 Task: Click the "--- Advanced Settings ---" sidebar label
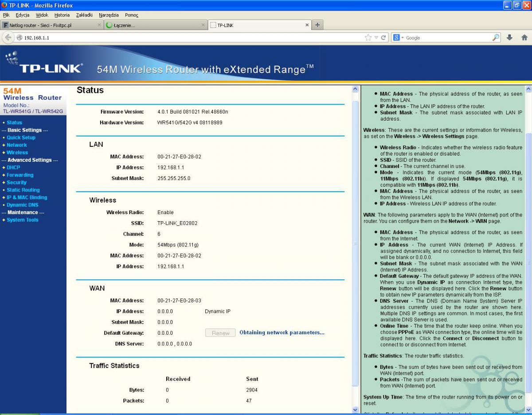click(30, 160)
